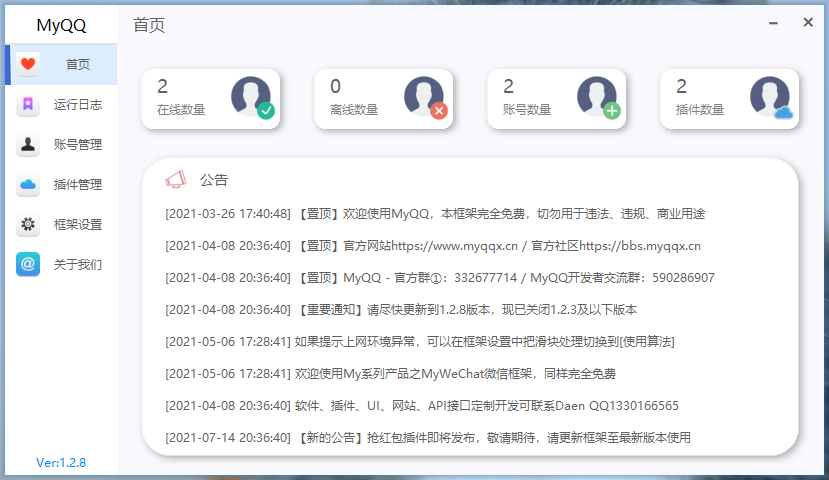Viewport: 829px width, 480px height.
Task: Open the 运行日志 sidebar tab
Action: (x=61, y=105)
